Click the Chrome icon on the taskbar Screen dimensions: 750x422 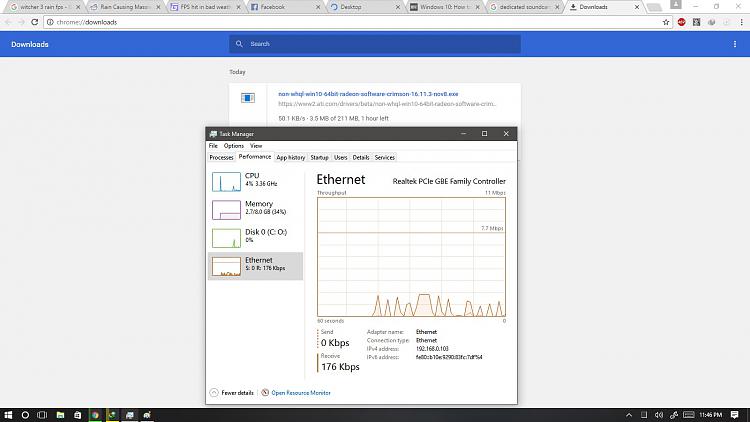click(95, 415)
